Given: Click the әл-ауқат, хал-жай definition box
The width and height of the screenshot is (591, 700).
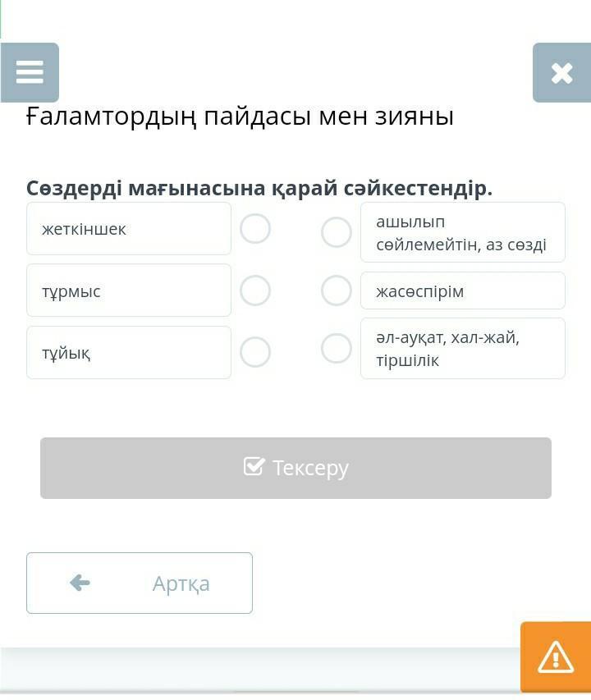Looking at the screenshot, I should (x=463, y=348).
